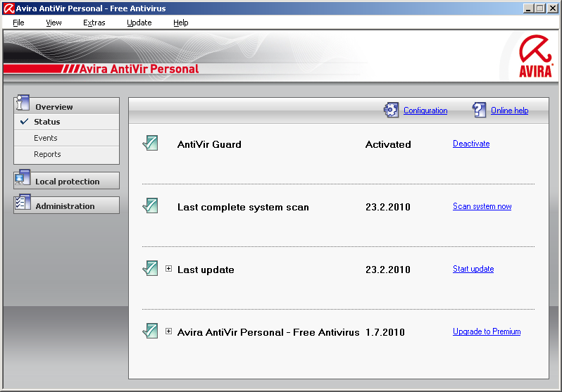Open the Online help link
Image resolution: width=562 pixels, height=392 pixels.
pyautogui.click(x=509, y=110)
